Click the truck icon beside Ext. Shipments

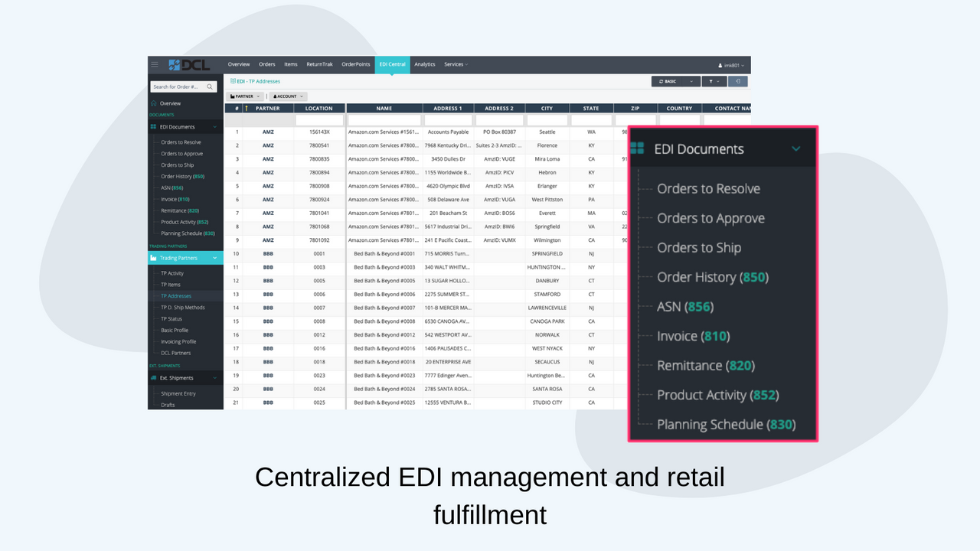pyautogui.click(x=154, y=378)
